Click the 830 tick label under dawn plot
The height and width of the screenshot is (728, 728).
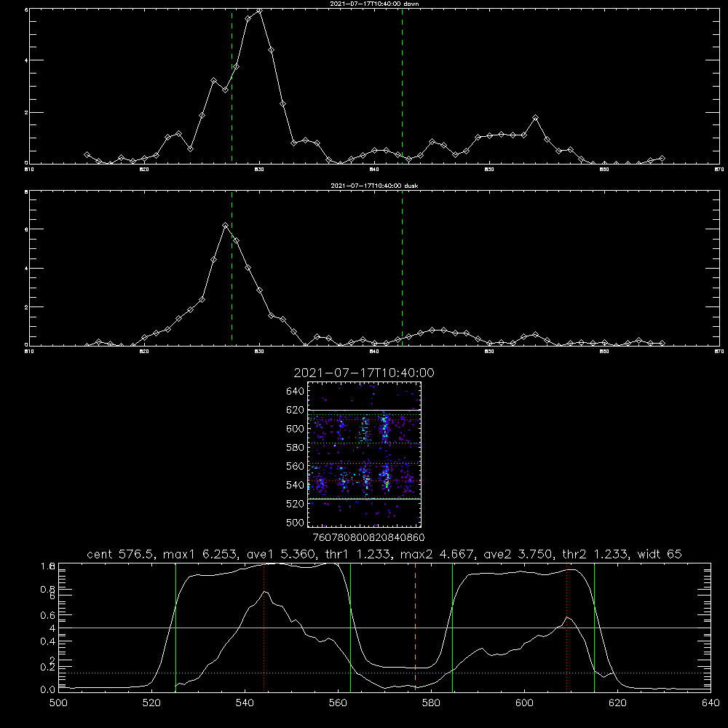pyautogui.click(x=259, y=170)
